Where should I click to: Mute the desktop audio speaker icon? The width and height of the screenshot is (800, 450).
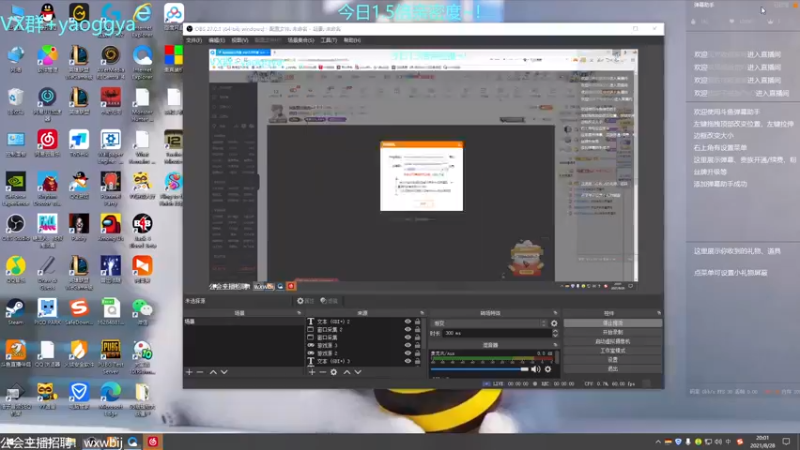click(x=536, y=369)
